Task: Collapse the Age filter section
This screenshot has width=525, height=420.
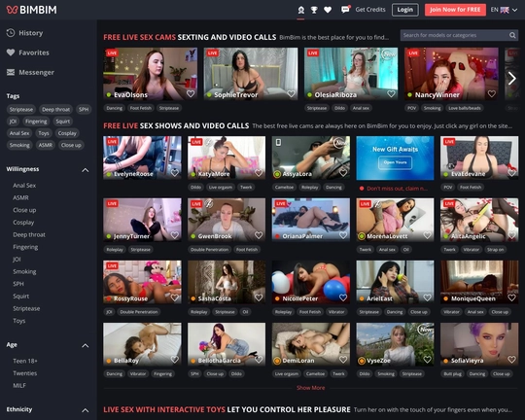Action: pyautogui.click(x=86, y=346)
